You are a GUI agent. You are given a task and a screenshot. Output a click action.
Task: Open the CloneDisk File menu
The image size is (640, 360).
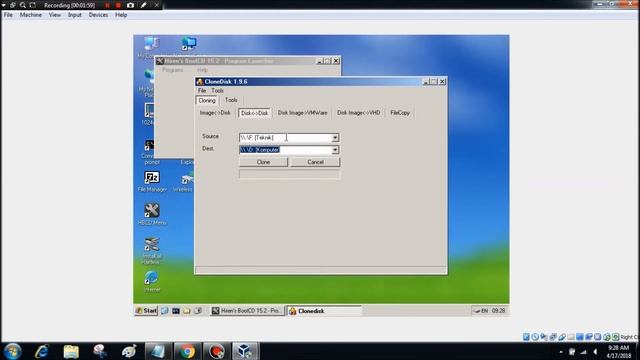[x=202, y=91]
